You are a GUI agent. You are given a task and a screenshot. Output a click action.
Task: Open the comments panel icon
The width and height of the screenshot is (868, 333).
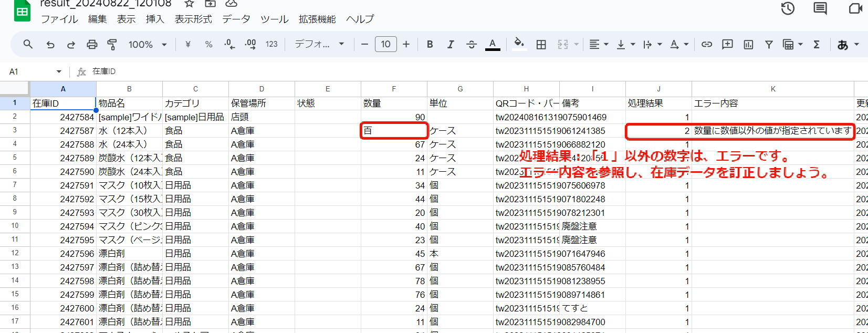coord(820,8)
